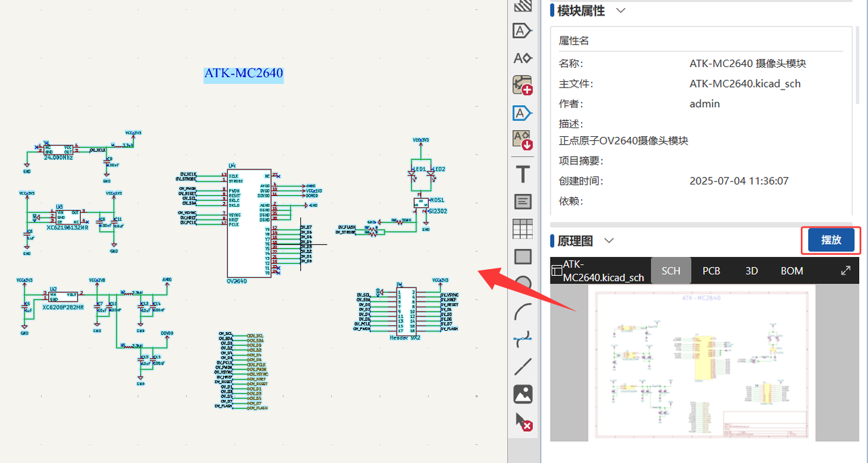Click the import sheet pin tool
The height and width of the screenshot is (463, 868).
523,140
